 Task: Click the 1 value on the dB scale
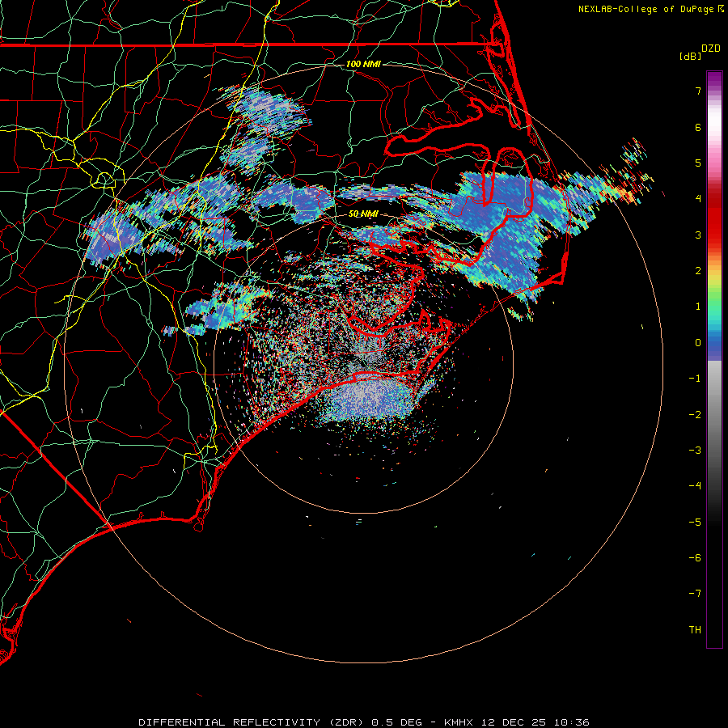coord(698,307)
